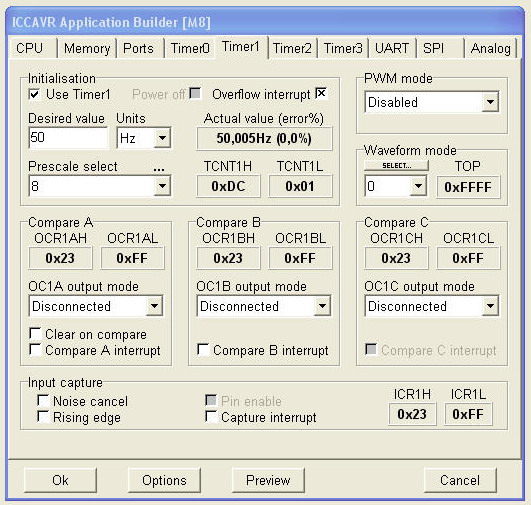
Task: Click the TCNT1L value 0x01
Action: (x=300, y=186)
